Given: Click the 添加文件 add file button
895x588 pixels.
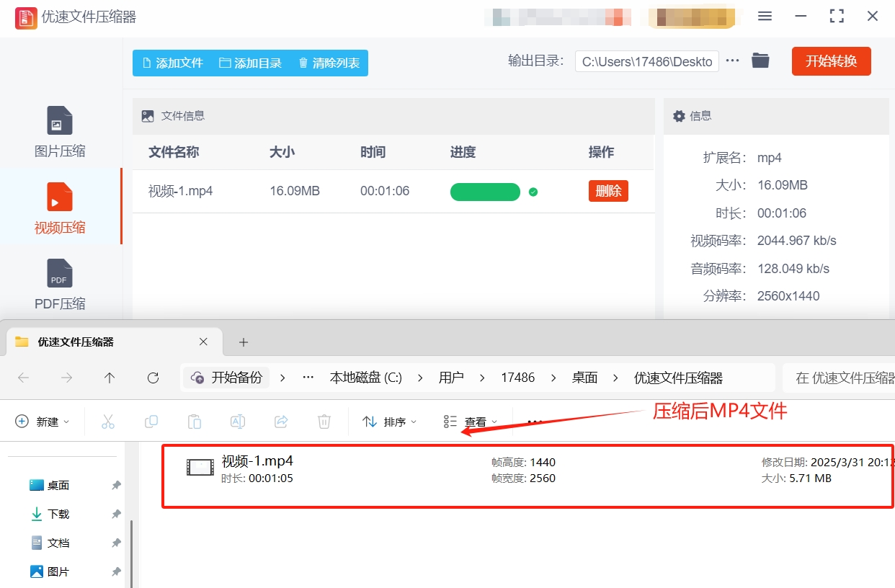Looking at the screenshot, I should point(173,63).
